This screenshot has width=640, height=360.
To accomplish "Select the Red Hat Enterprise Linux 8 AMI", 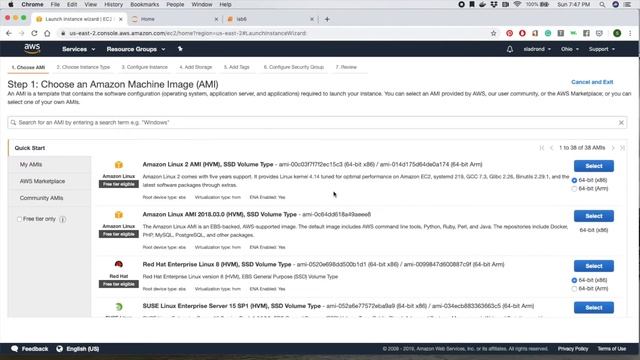I will 593,266.
